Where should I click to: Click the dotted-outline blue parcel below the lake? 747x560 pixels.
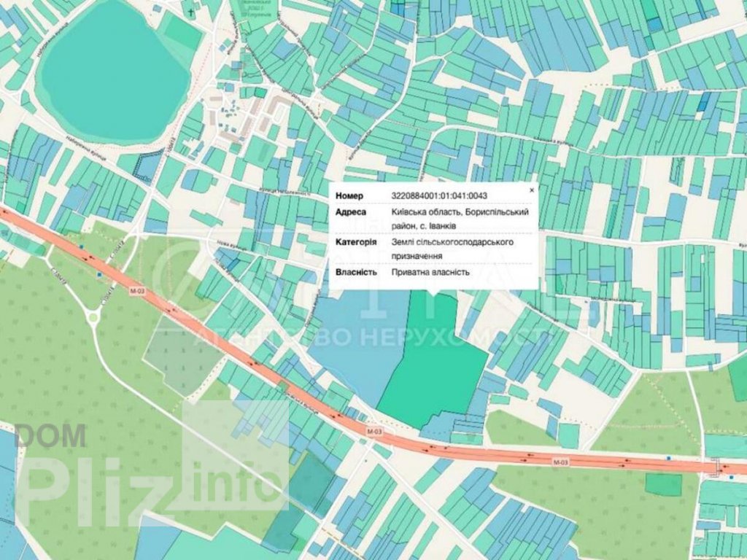[150, 165]
